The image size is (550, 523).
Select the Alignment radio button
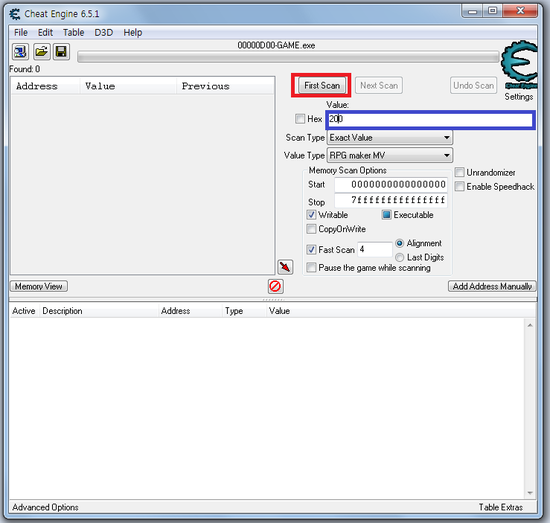pos(400,243)
